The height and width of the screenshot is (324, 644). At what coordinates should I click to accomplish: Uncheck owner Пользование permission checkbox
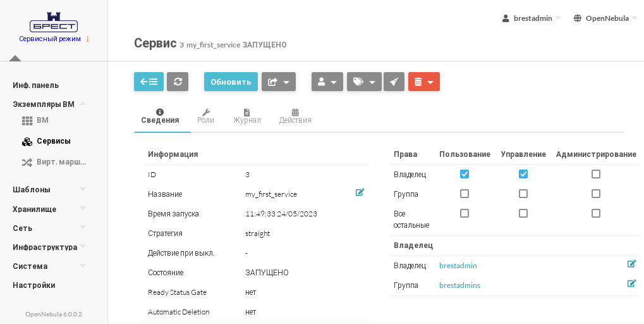coord(465,174)
